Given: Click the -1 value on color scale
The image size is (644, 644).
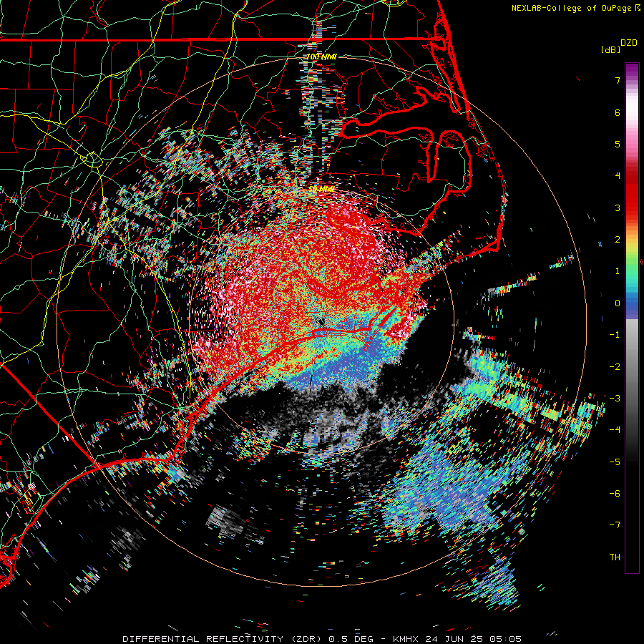Looking at the screenshot, I should (615, 335).
